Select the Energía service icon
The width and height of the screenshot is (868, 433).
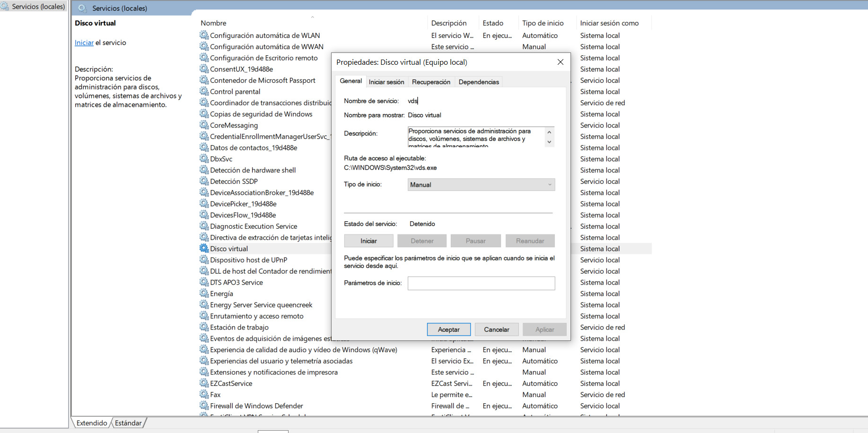(x=204, y=294)
